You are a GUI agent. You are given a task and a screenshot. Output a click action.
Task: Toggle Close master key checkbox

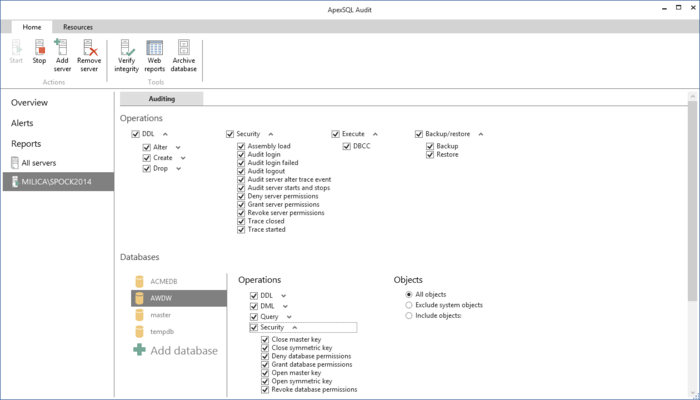click(265, 339)
